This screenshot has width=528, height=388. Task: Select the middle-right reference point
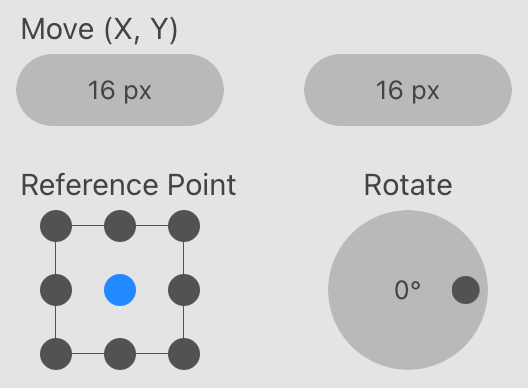tap(184, 290)
